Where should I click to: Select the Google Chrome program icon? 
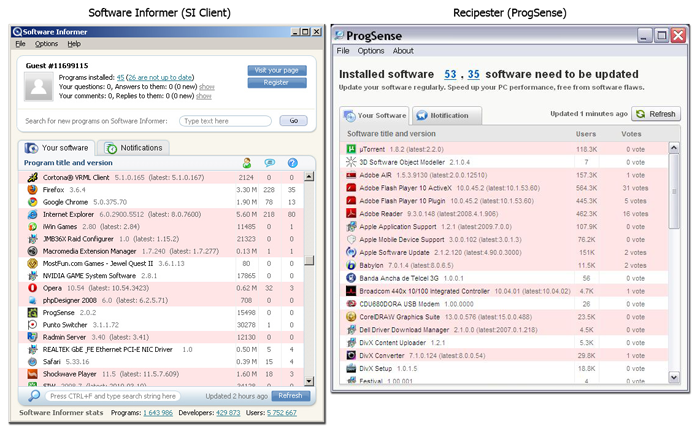(x=32, y=201)
